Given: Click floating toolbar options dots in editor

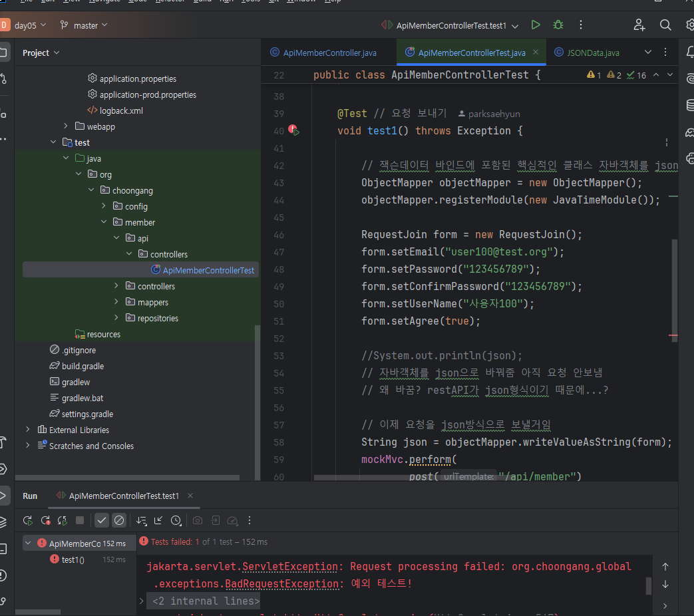Looking at the screenshot, I should (667, 142).
